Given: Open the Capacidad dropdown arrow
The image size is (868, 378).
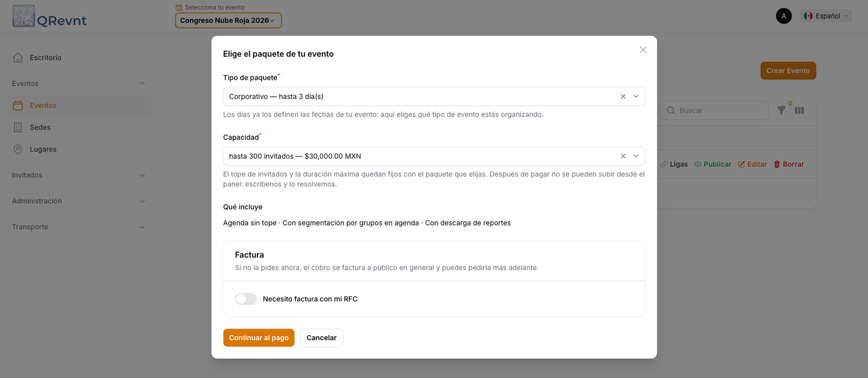Looking at the screenshot, I should [635, 156].
